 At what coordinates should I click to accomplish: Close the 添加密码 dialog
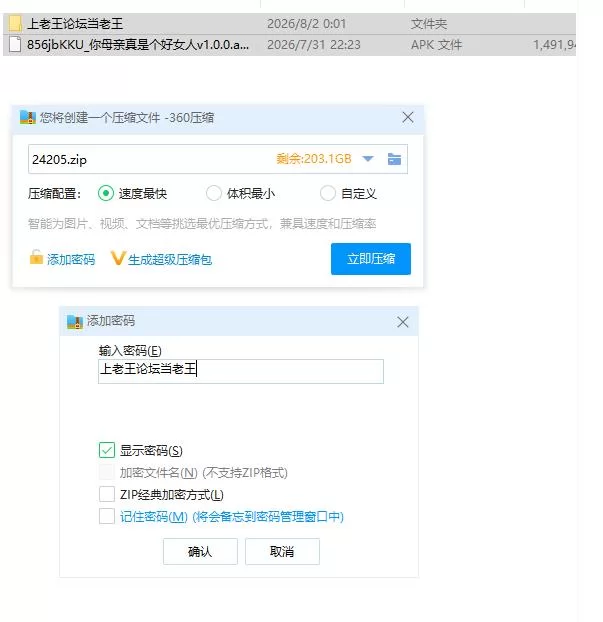[403, 322]
